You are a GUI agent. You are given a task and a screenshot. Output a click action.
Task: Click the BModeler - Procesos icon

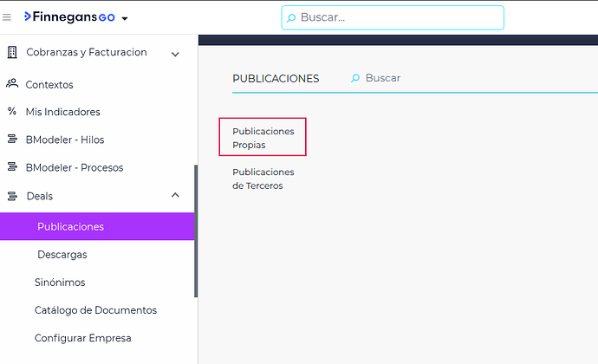(x=12, y=166)
